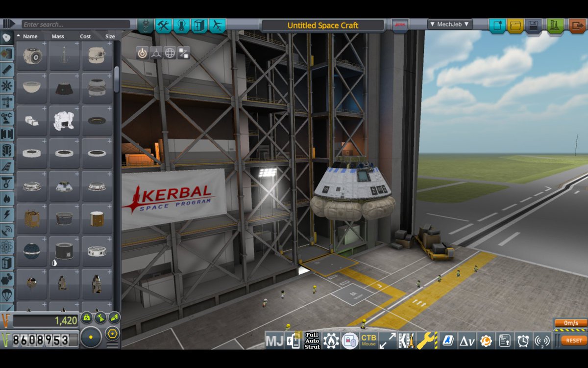Open the alarm clock toolbar icon
The image size is (588, 368).
[523, 340]
